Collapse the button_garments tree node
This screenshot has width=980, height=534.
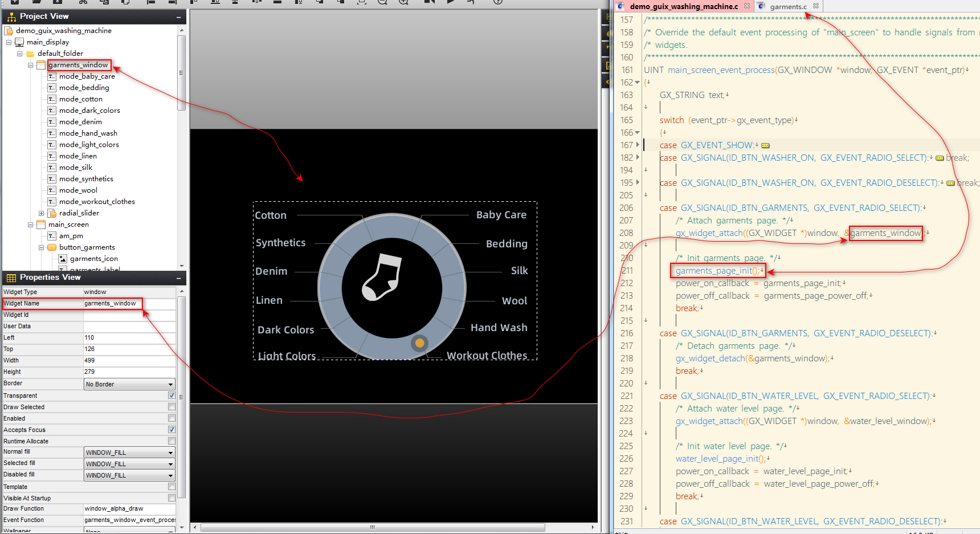coord(41,247)
